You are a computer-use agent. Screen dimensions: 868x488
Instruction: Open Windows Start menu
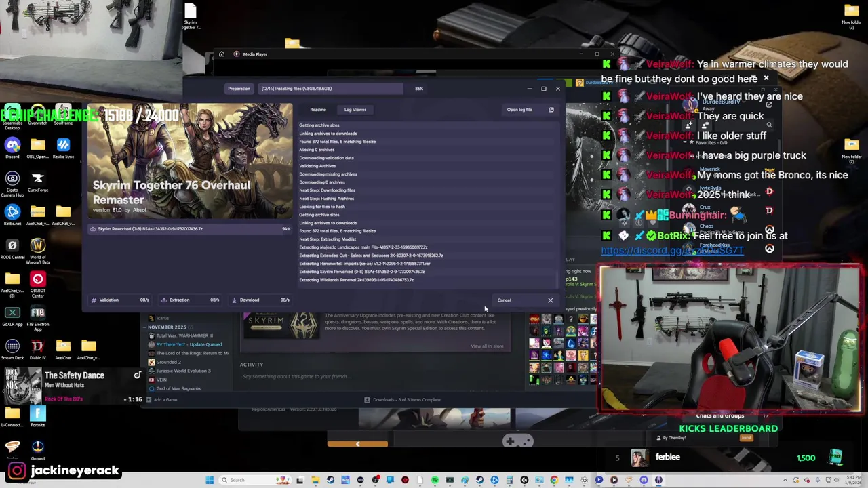pyautogui.click(x=210, y=480)
